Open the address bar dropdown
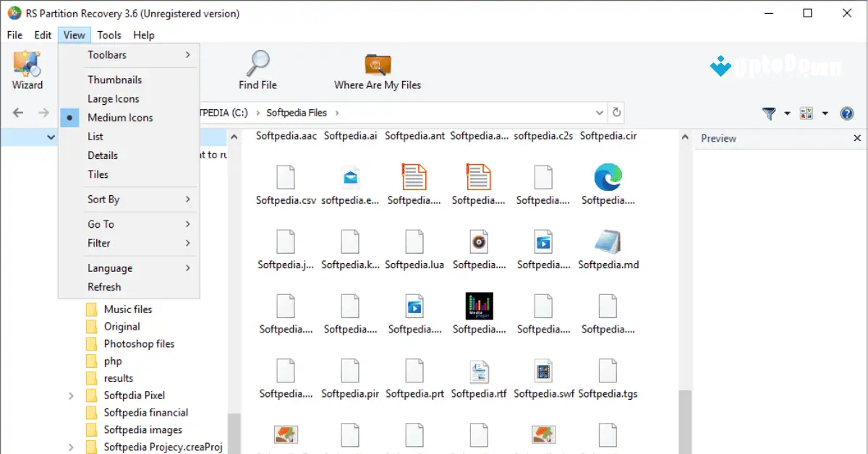 (x=599, y=113)
